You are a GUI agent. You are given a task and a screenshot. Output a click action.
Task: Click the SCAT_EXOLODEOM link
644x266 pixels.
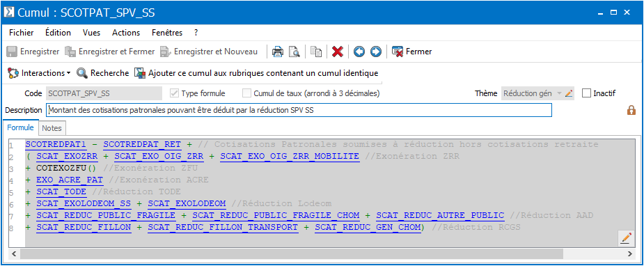coord(187,203)
